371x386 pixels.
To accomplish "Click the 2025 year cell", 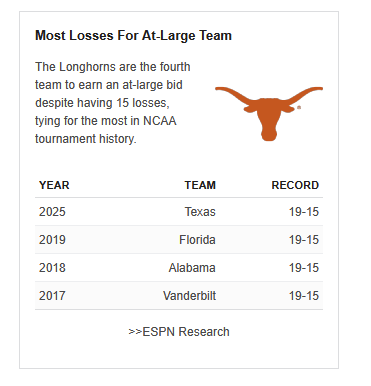I will pyautogui.click(x=52, y=212).
